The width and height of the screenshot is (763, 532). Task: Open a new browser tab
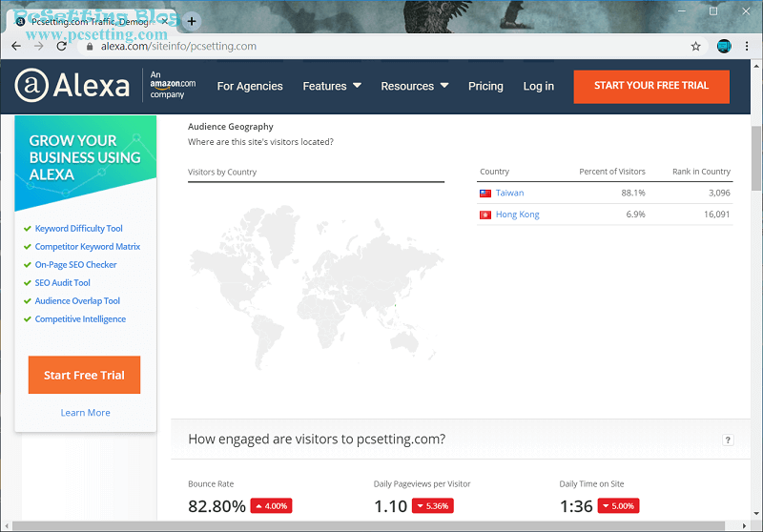pyautogui.click(x=192, y=21)
